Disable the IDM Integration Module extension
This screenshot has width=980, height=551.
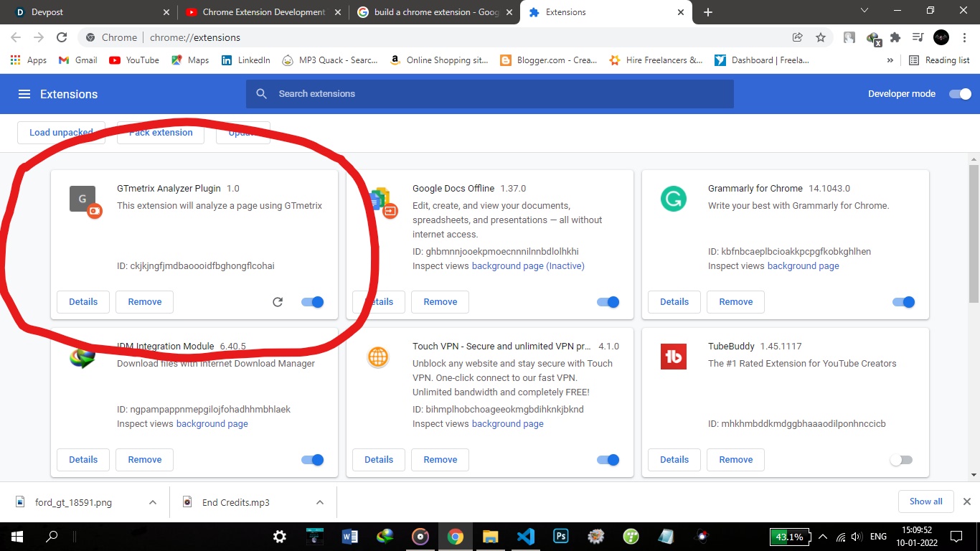tap(313, 460)
